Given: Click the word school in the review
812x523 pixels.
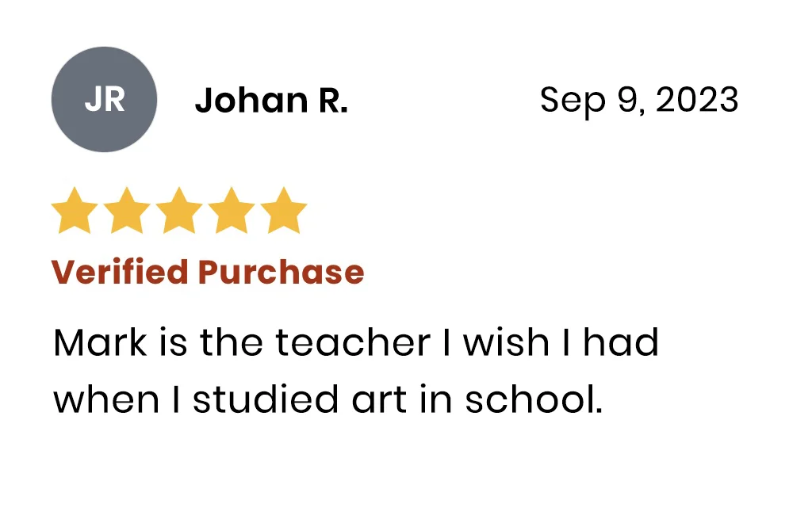Looking at the screenshot, I should tap(529, 400).
